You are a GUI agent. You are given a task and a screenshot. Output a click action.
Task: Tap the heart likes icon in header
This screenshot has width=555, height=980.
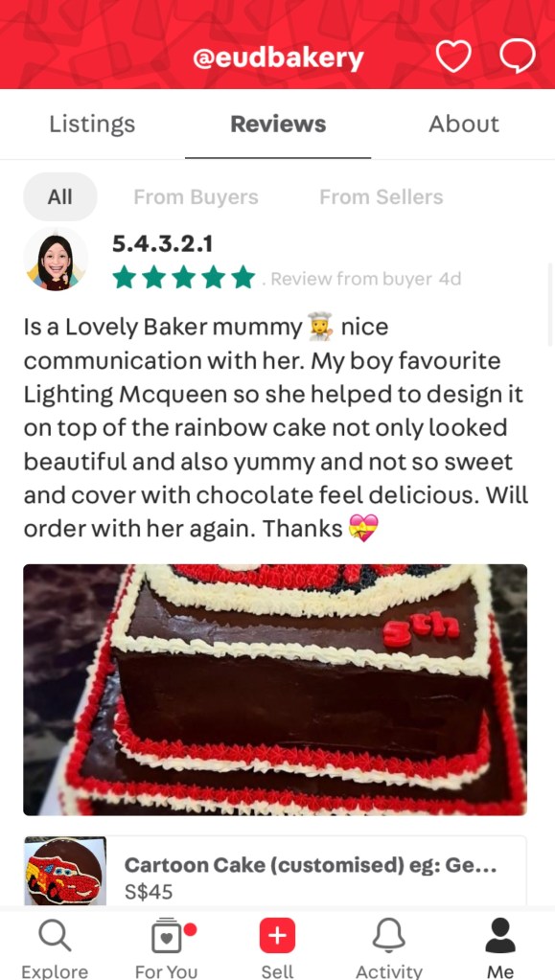453,57
